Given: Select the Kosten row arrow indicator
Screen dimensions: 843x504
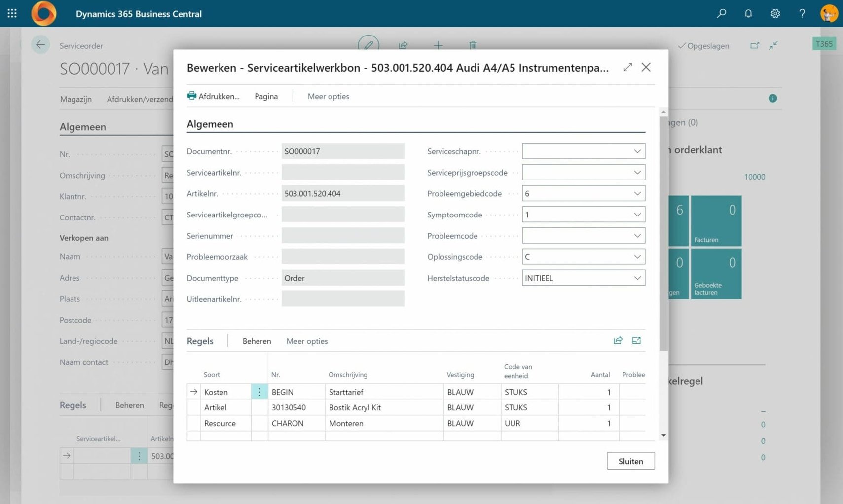Looking at the screenshot, I should pyautogui.click(x=194, y=392).
